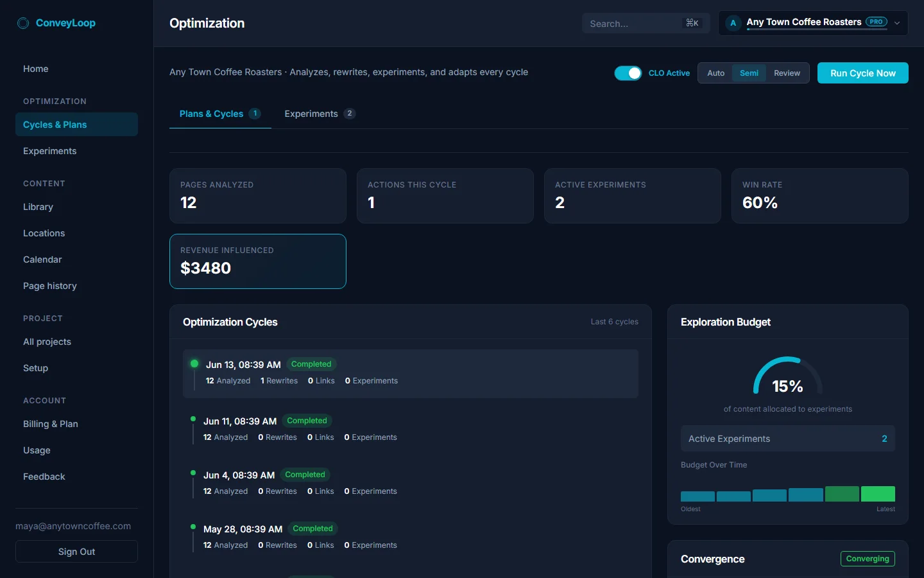924x578 pixels.
Task: Click the Latest bright green budget bar
Action: click(878, 494)
